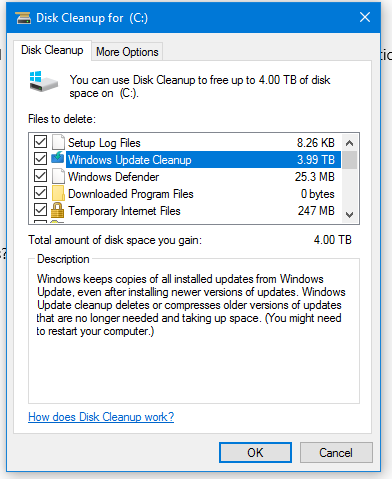Toggle the Windows Defender checkbox

(x=40, y=176)
